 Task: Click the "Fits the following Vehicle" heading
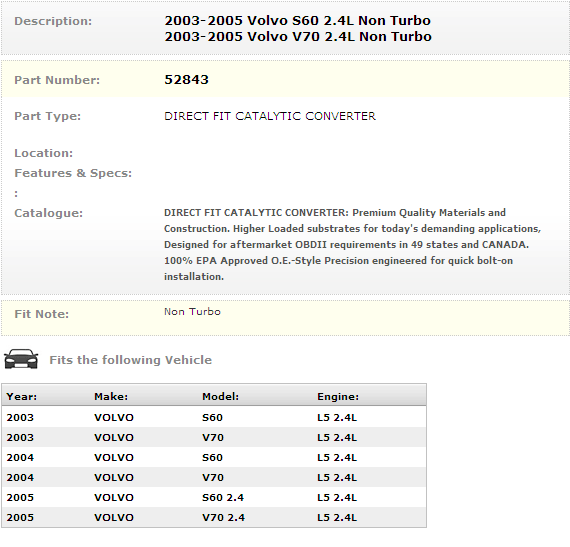131,360
